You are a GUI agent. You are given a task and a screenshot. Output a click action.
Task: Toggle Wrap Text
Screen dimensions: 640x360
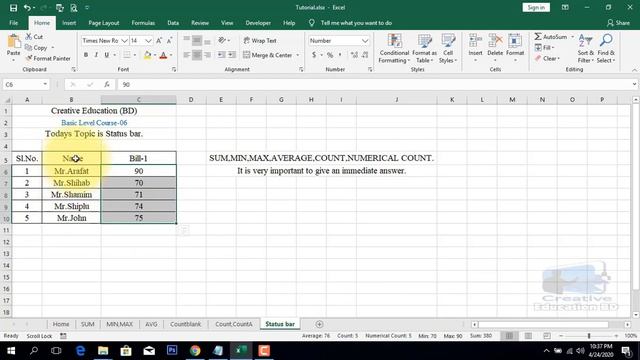pos(260,40)
